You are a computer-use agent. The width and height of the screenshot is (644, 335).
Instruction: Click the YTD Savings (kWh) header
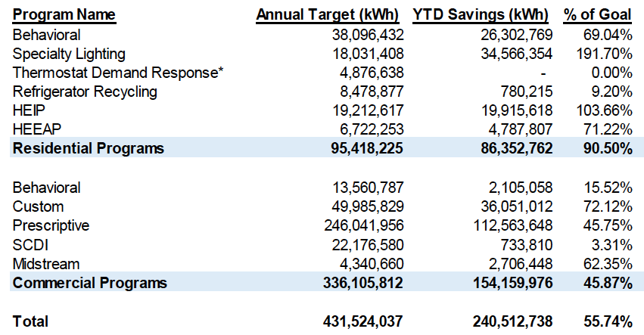point(483,15)
